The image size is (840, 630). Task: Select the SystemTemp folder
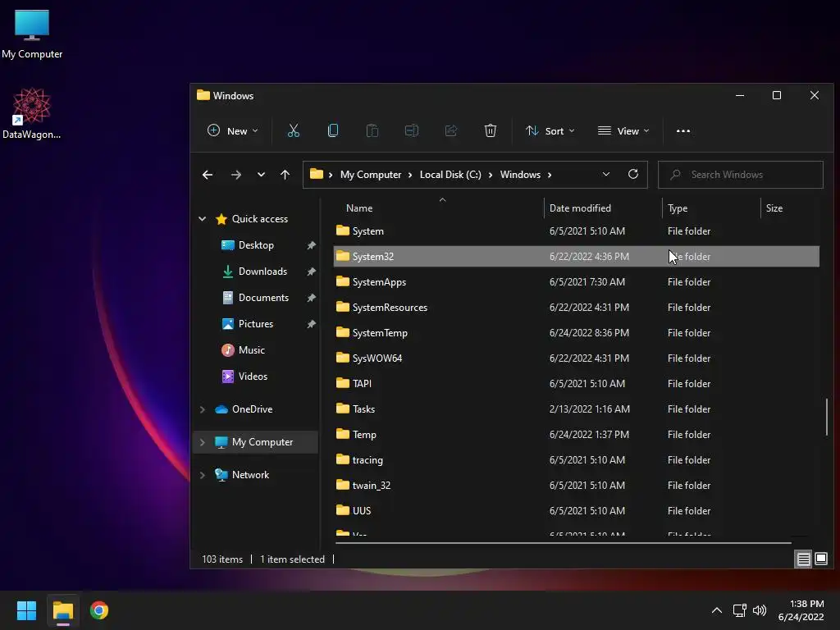pyautogui.click(x=577, y=333)
